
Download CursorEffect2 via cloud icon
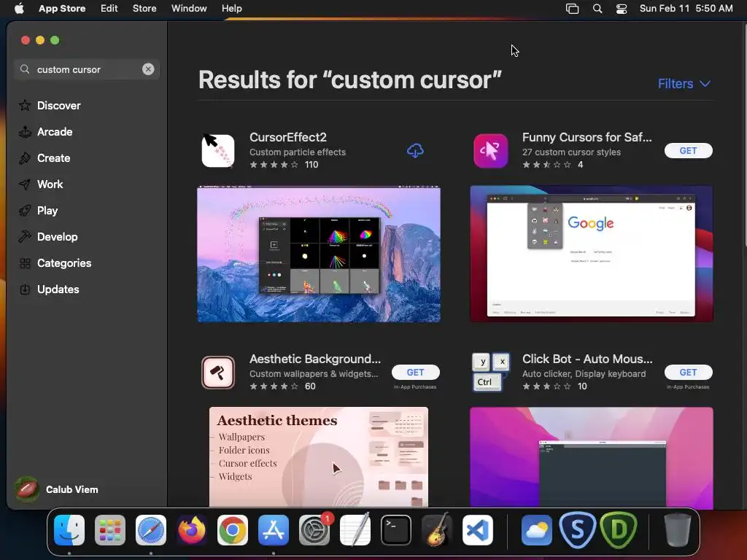(x=415, y=150)
